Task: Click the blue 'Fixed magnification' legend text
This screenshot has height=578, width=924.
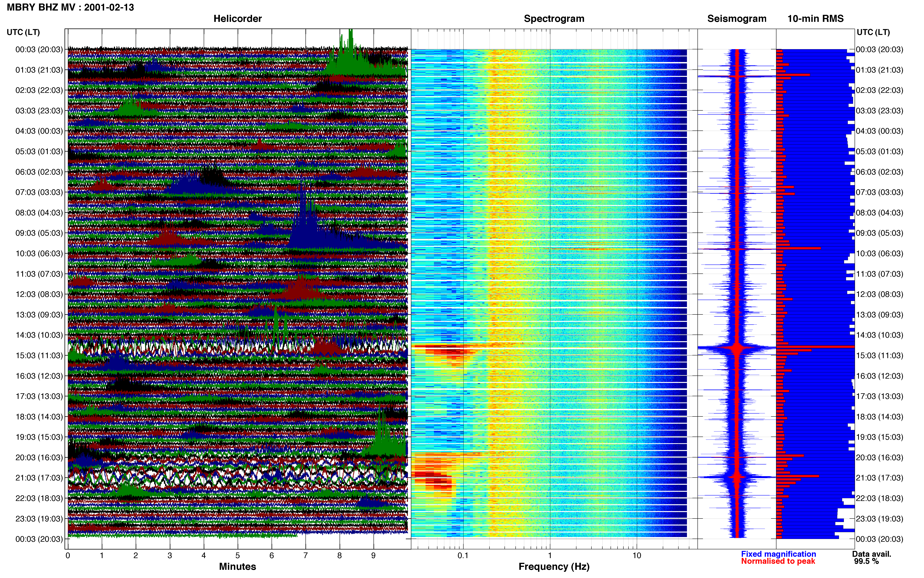Action: click(778, 554)
